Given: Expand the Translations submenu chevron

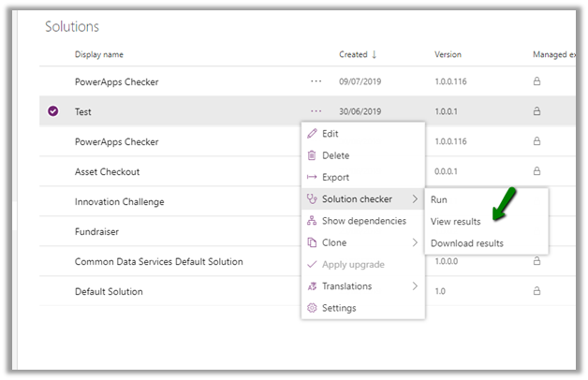Looking at the screenshot, I should coord(414,286).
